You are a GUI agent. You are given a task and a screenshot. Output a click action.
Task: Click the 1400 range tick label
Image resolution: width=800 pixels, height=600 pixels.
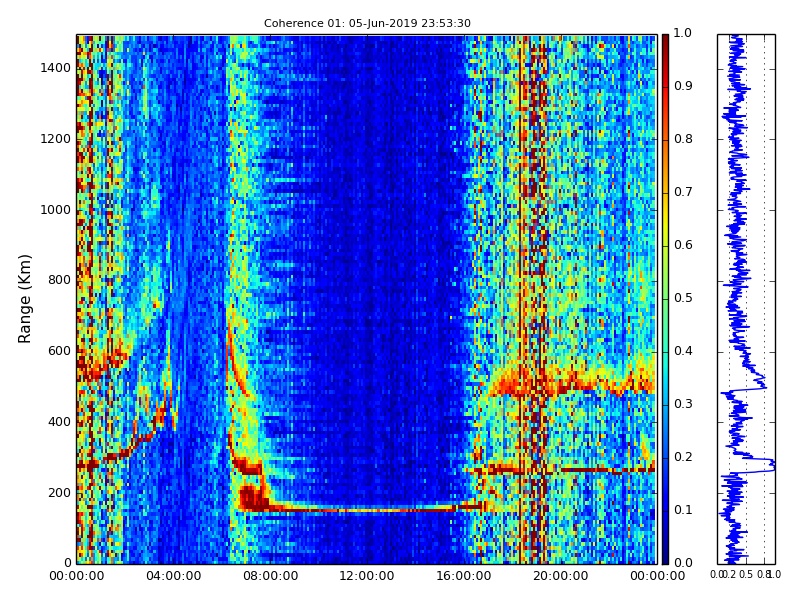tap(56, 68)
